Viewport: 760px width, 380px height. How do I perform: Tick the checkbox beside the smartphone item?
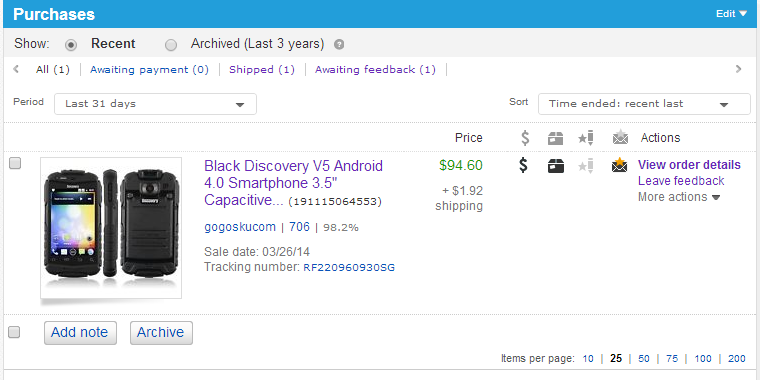coord(16,163)
